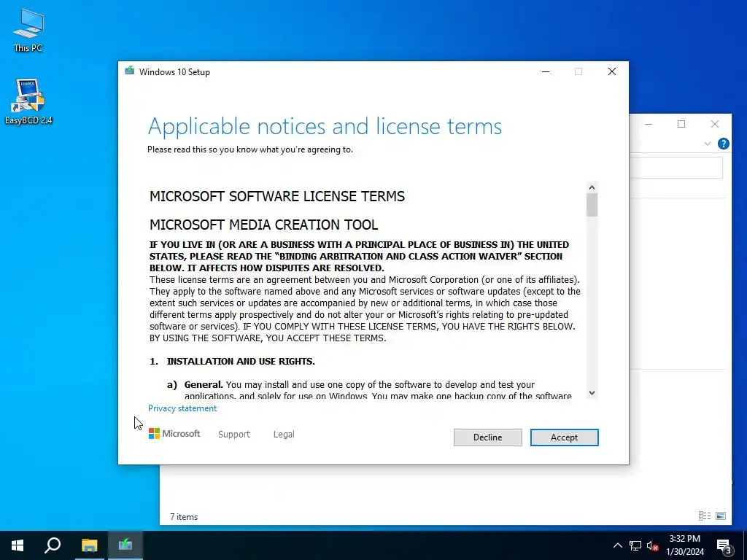Select the This PC desktop icon
The image size is (747, 560).
tap(28, 31)
